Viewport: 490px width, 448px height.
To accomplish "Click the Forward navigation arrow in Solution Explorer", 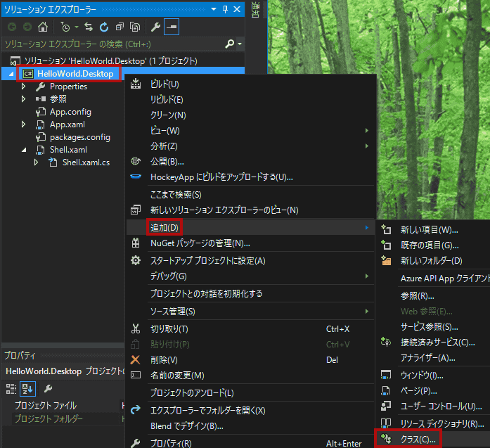I will [x=27, y=27].
